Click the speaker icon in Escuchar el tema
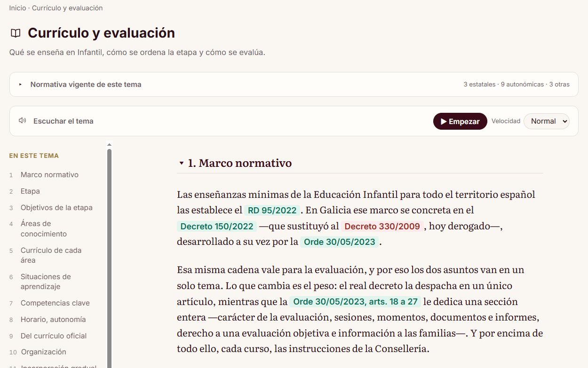The width and height of the screenshot is (588, 368). pos(22,121)
